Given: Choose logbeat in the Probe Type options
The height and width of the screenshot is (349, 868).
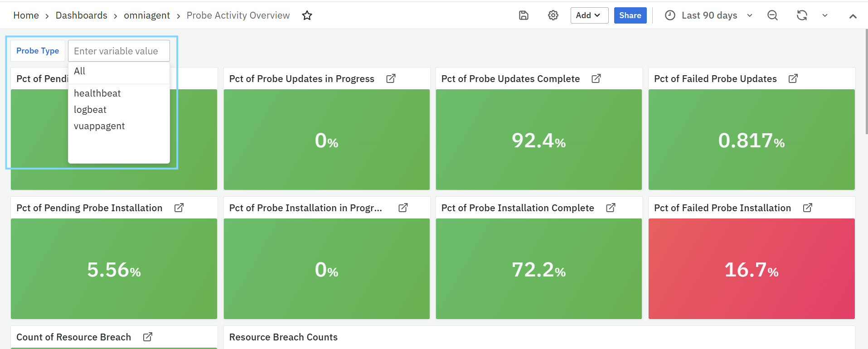Looking at the screenshot, I should (90, 110).
